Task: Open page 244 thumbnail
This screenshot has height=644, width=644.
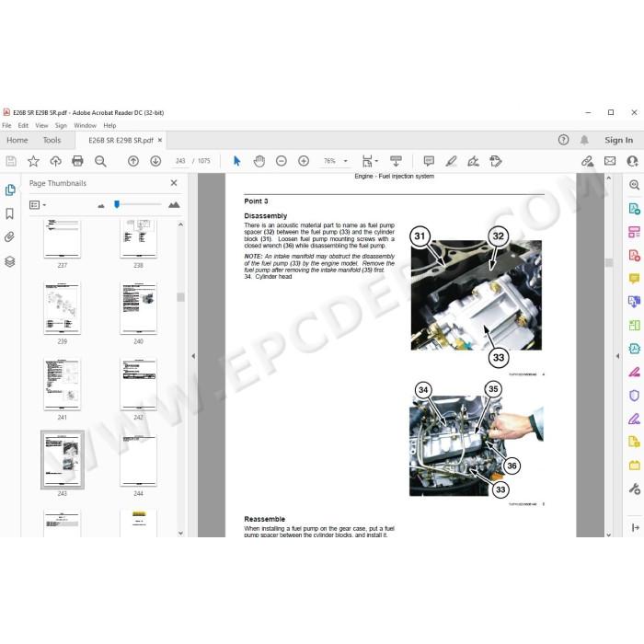Action: pos(138,460)
